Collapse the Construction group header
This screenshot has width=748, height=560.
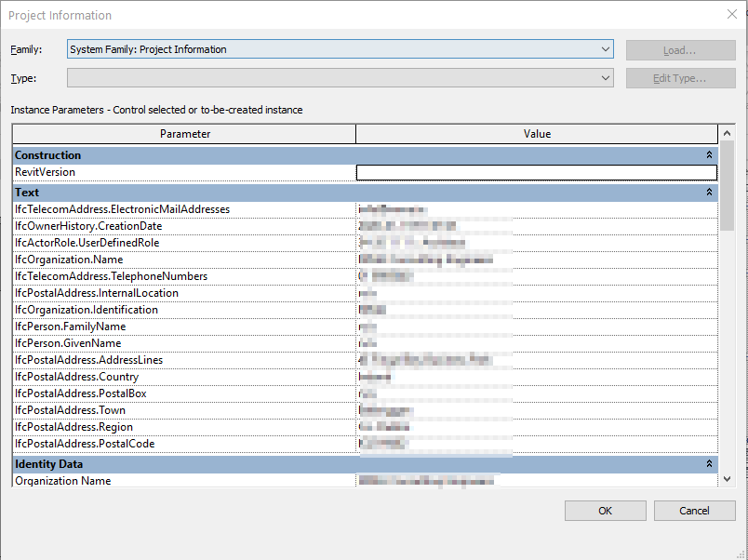pos(710,154)
